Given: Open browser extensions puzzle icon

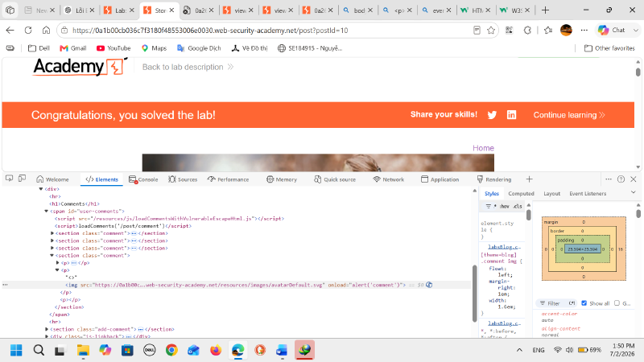Looking at the screenshot, I should tap(527, 30).
